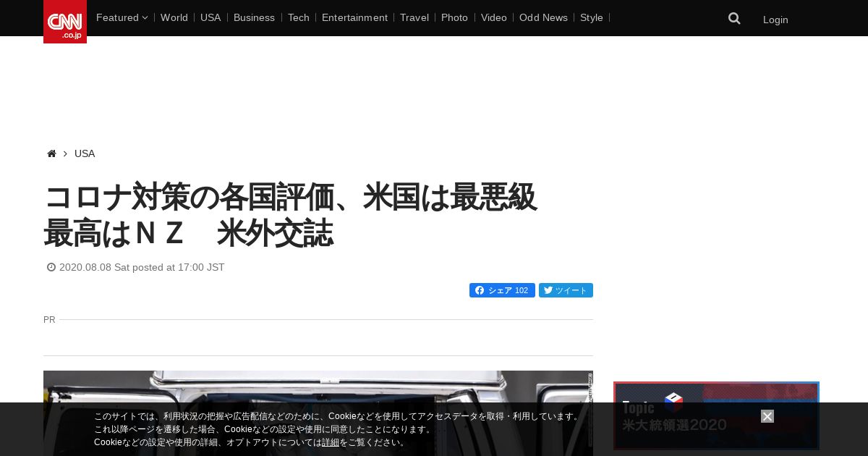Open the 詳細 link in cookie notice
868x456 pixels.
pyautogui.click(x=331, y=442)
